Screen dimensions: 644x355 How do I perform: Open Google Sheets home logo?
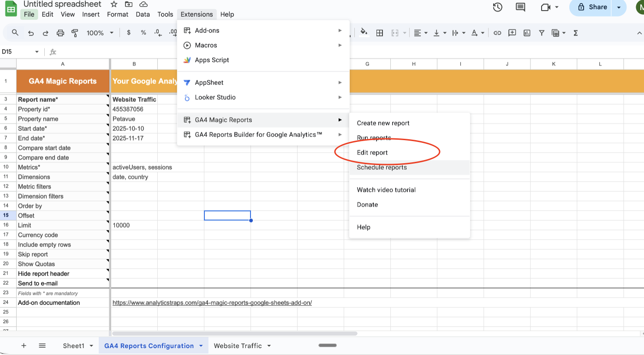(x=11, y=8)
